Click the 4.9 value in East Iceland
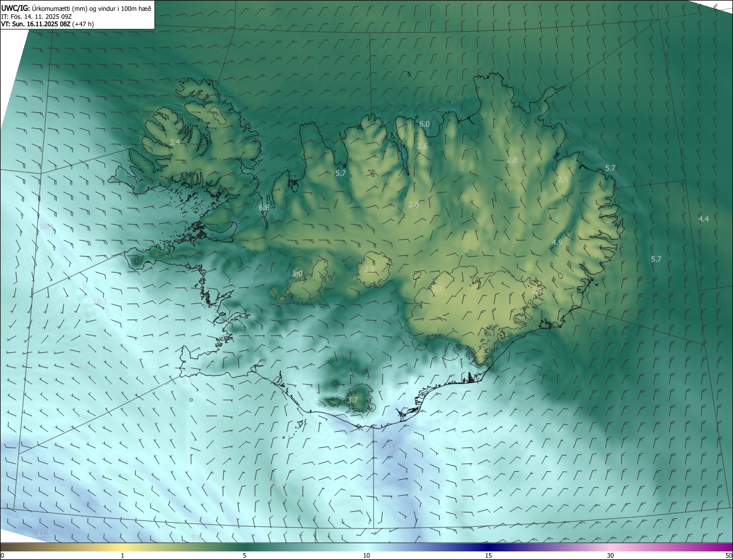The height and width of the screenshot is (560, 733). pyautogui.click(x=557, y=243)
